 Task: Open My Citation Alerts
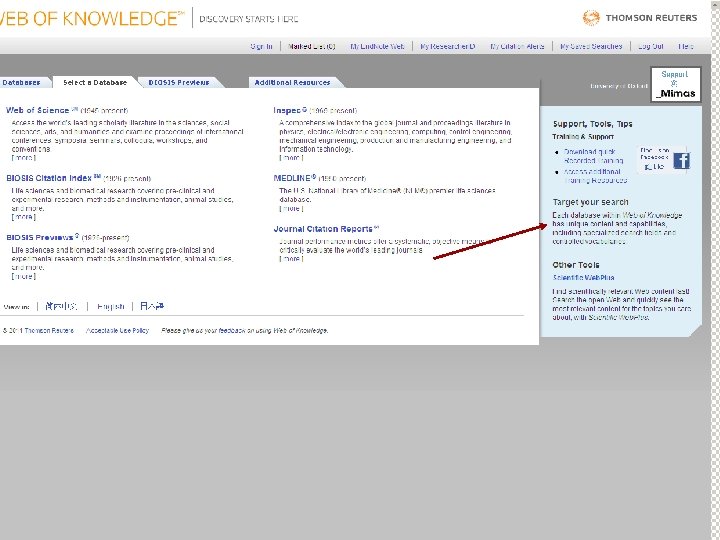click(x=517, y=46)
